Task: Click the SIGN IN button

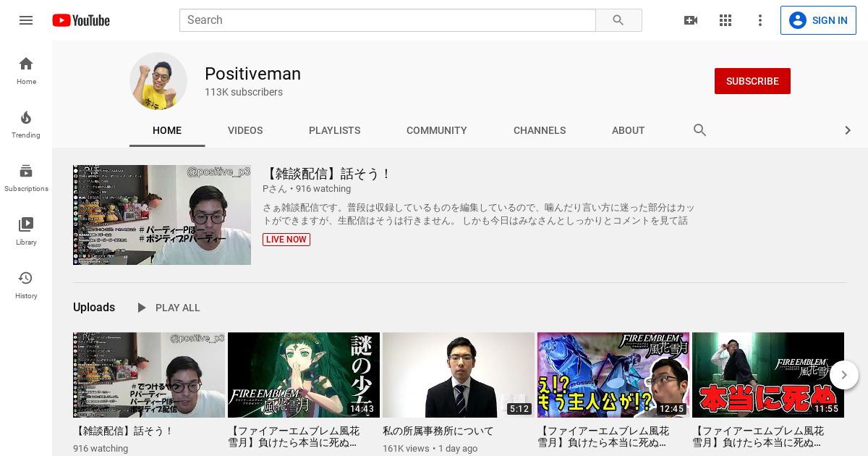Action: [818, 20]
